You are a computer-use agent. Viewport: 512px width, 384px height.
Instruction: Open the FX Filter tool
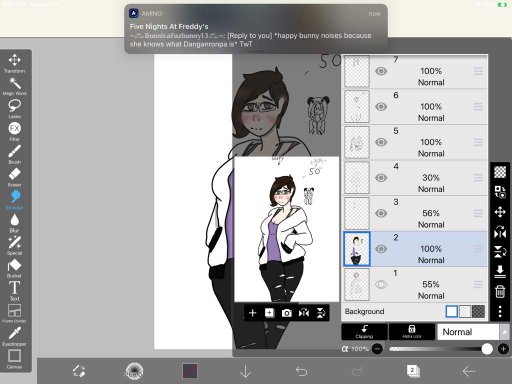[x=14, y=132]
